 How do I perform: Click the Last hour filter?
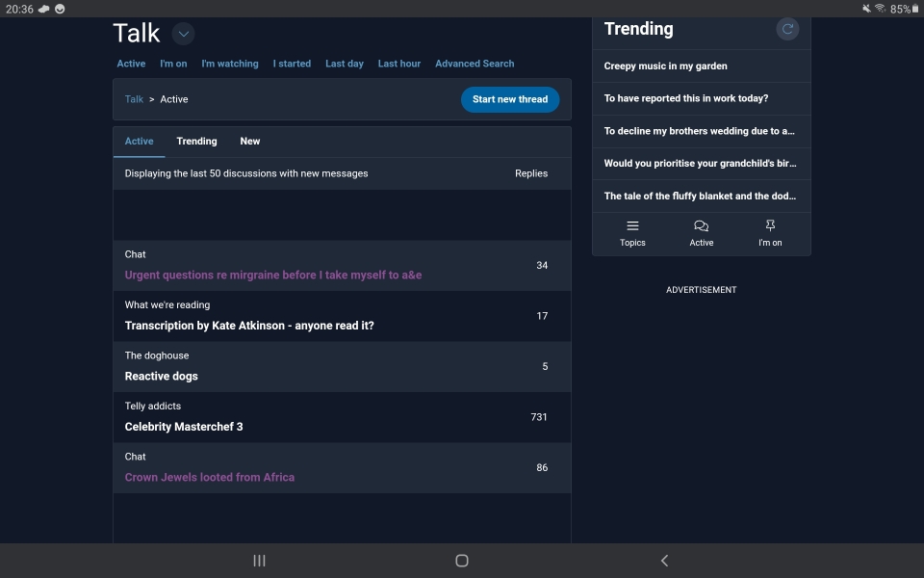tap(398, 64)
